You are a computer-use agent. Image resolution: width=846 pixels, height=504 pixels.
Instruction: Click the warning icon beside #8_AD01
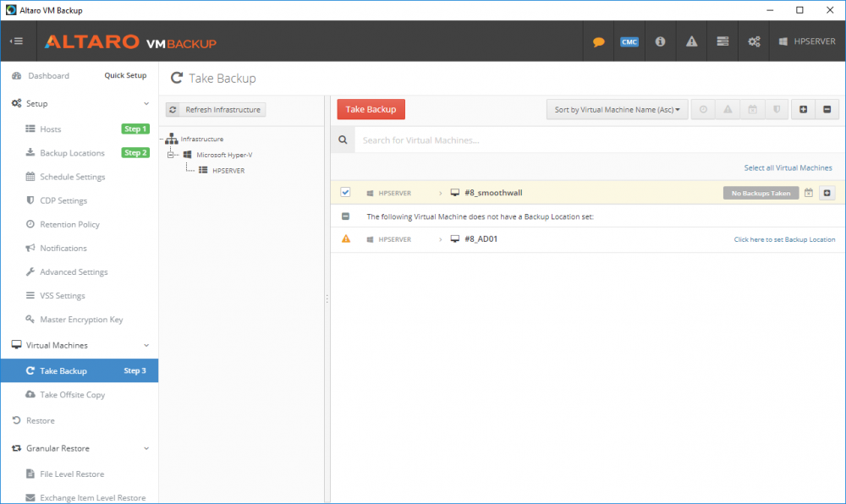coord(346,238)
